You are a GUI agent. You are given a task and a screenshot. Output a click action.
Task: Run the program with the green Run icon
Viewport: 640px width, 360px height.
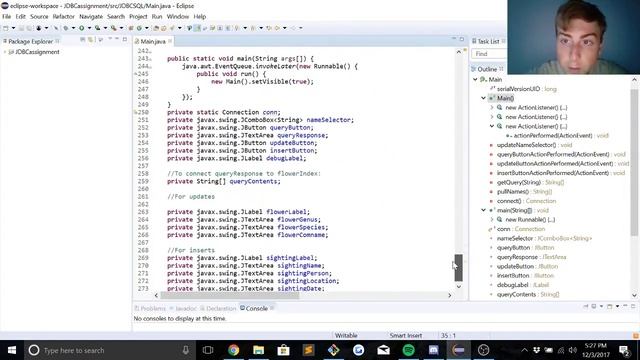pos(82,28)
